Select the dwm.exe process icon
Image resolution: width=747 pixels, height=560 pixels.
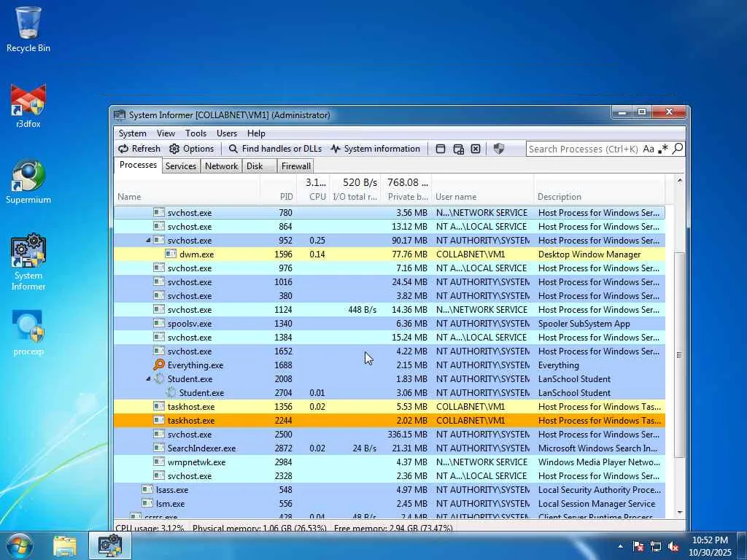(x=171, y=254)
